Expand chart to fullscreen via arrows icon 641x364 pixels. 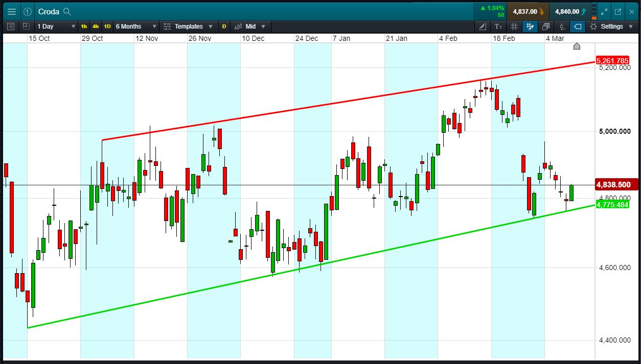[x=604, y=11]
